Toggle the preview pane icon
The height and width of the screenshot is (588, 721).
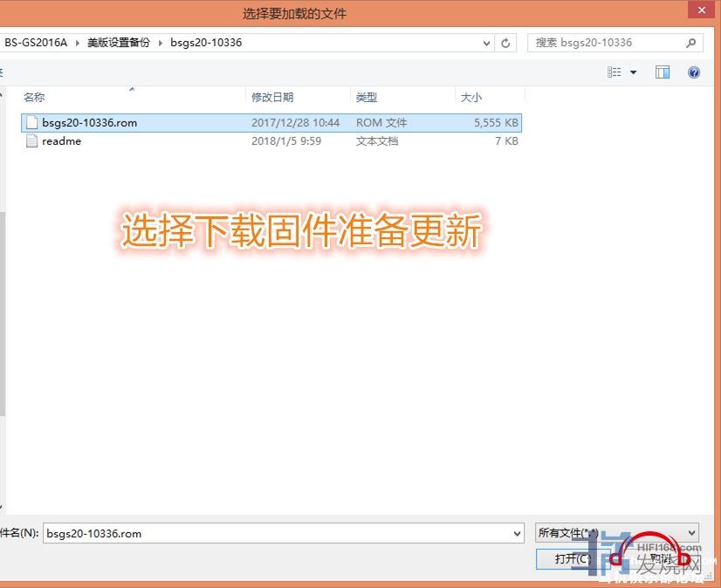[x=663, y=72]
